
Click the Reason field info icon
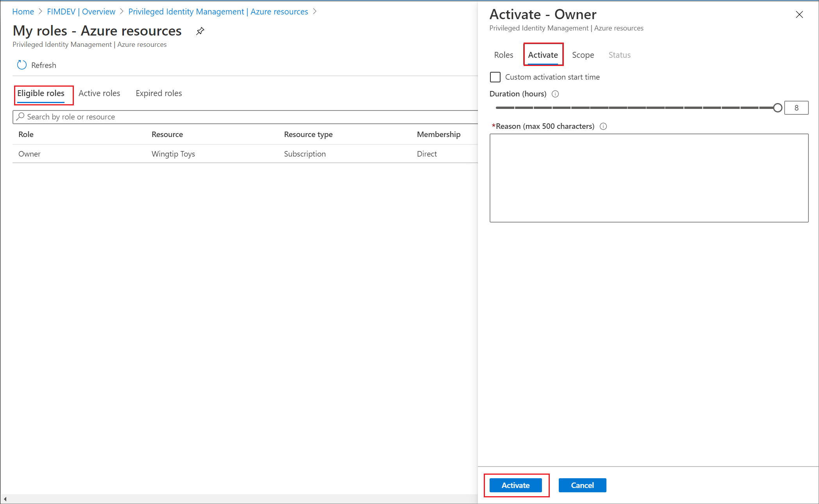604,126
